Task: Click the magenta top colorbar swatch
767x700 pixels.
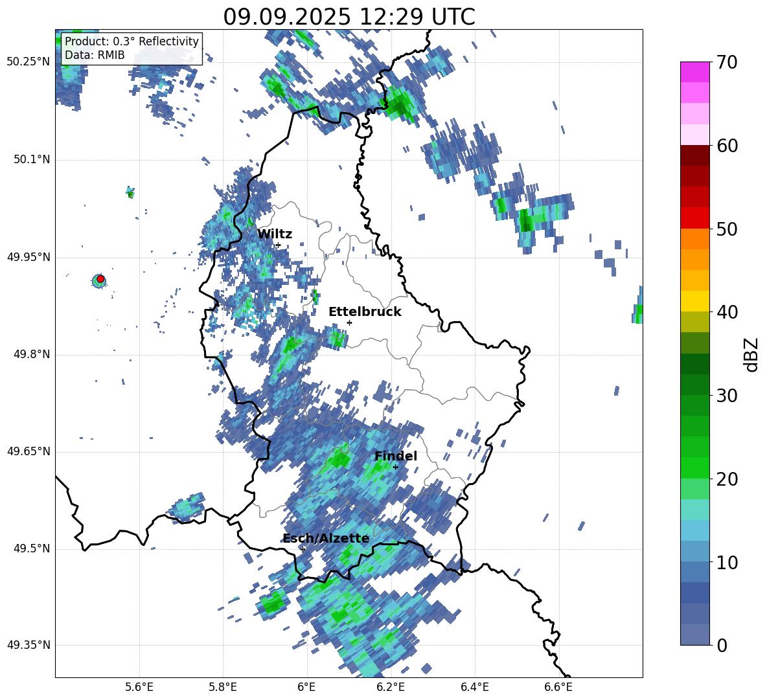Action: coord(694,72)
